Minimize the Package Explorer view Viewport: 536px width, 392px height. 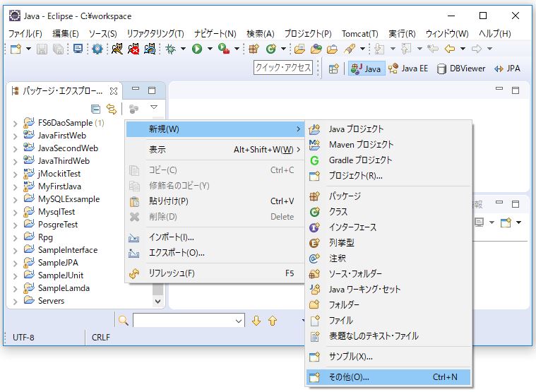click(136, 89)
